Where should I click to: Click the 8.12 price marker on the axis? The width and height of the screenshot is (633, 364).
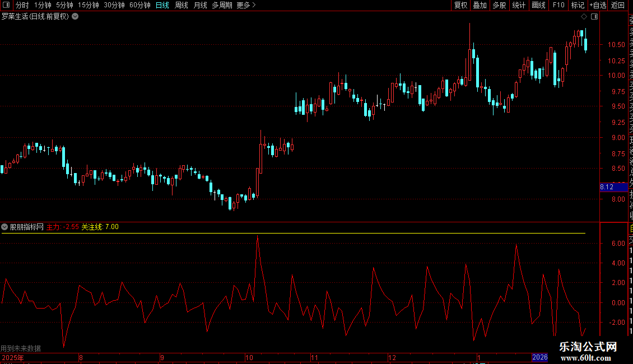[x=613, y=187]
